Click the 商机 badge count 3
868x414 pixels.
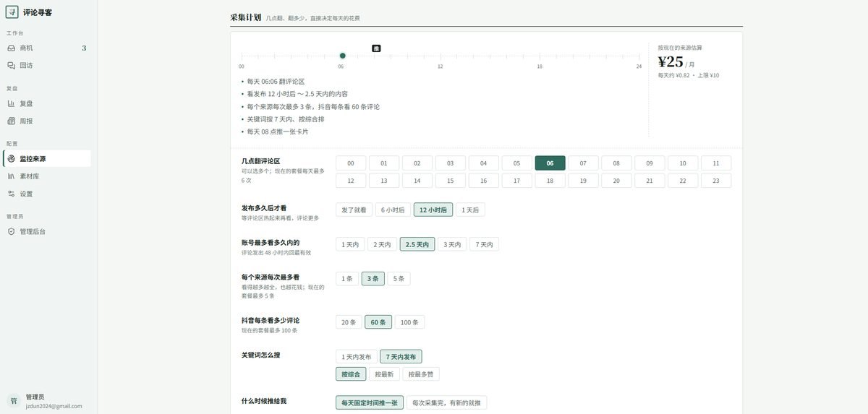coord(84,48)
